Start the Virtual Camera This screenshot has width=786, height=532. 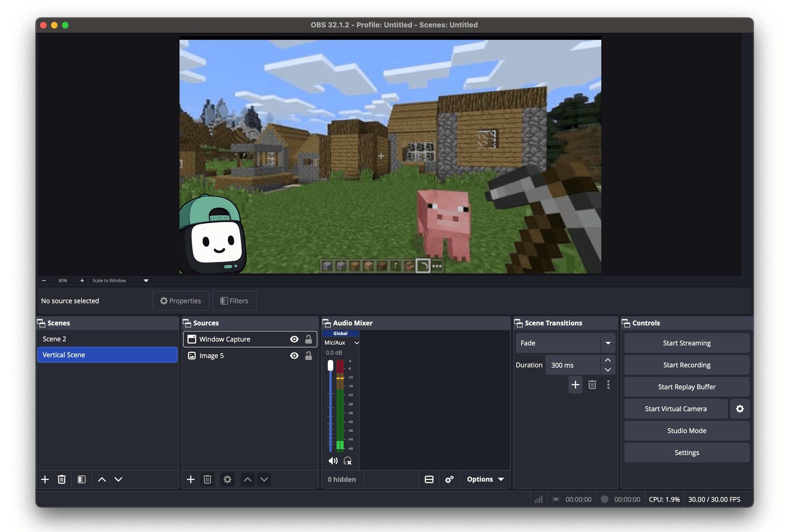[676, 409]
